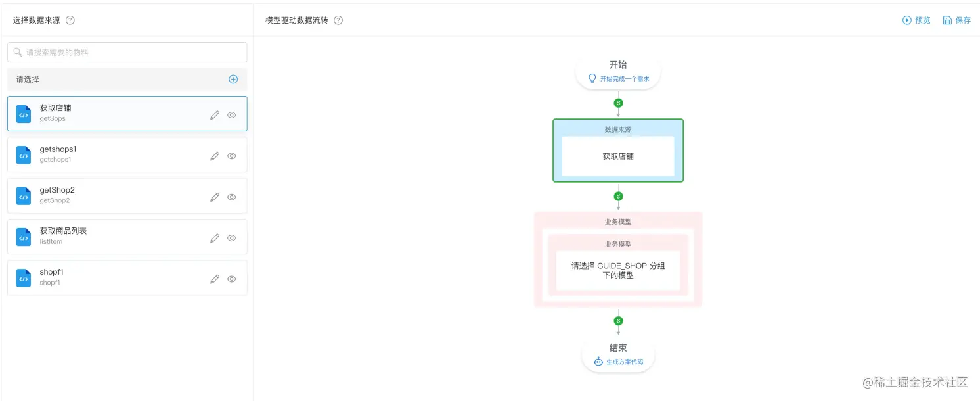The image size is (980, 401).
Task: Click the lightbulb icon in 开始 node
Action: tap(592, 78)
